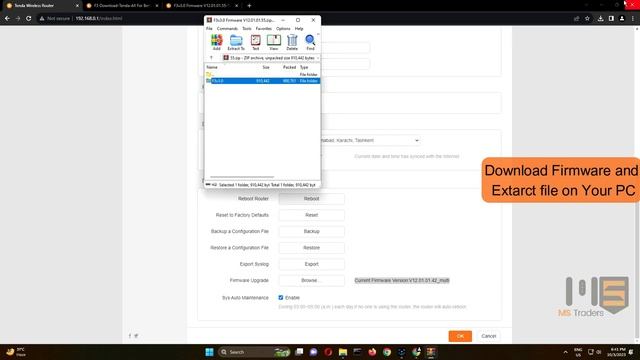This screenshot has width=640, height=360.
Task: Click the Export syslog button
Action: click(311, 264)
